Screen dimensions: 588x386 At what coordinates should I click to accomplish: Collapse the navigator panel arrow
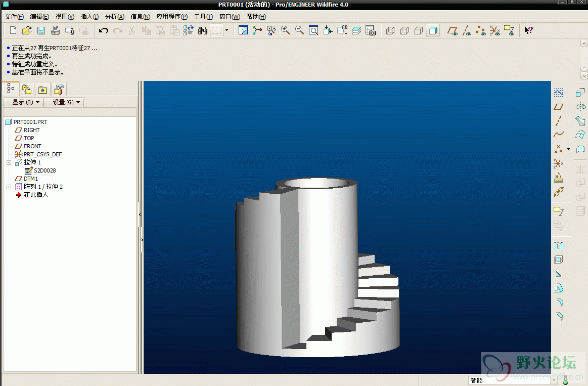[x=140, y=215]
